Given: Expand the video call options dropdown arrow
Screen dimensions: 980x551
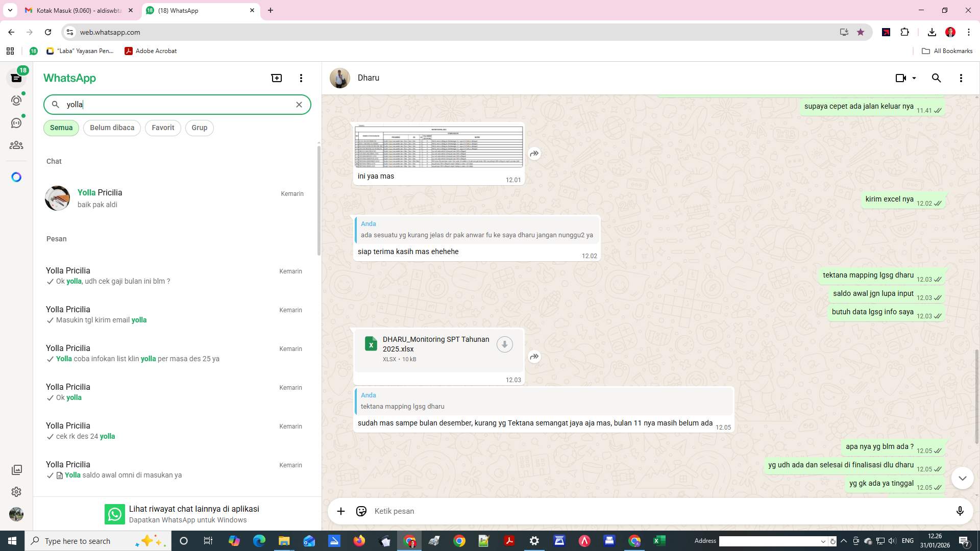Looking at the screenshot, I should point(915,78).
